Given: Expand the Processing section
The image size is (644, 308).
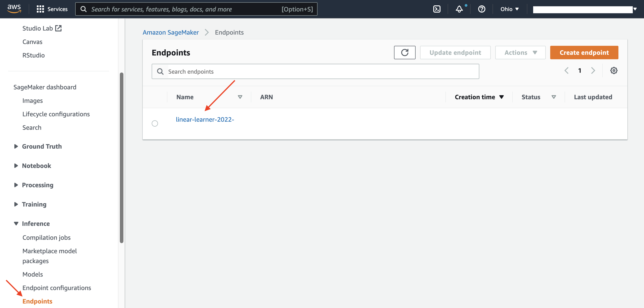Looking at the screenshot, I should click(x=16, y=185).
